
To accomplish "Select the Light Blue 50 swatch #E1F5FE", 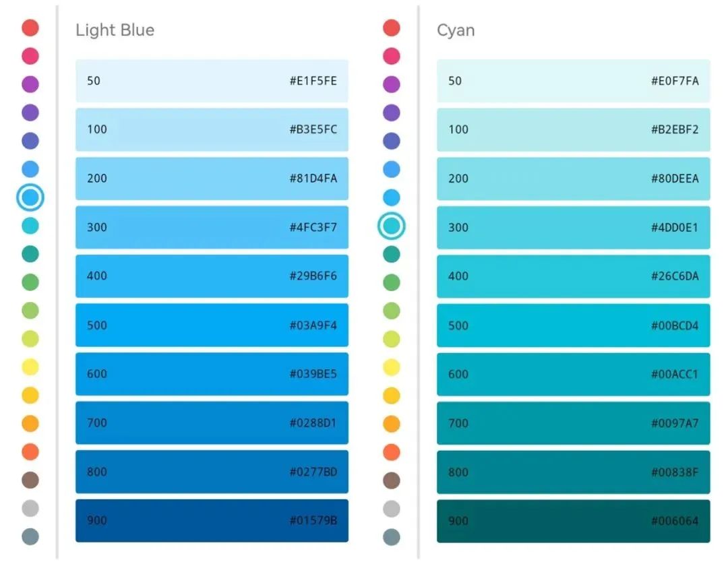I will point(212,81).
